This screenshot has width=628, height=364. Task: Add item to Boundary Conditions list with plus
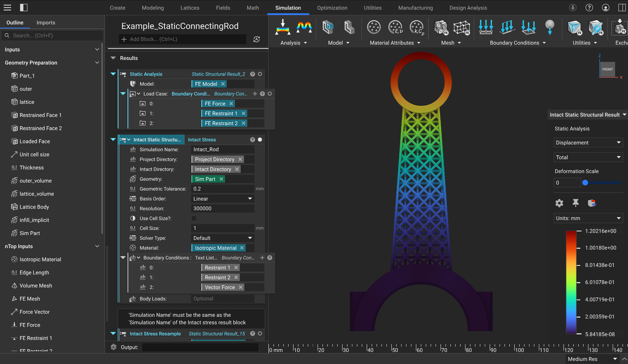point(262,258)
